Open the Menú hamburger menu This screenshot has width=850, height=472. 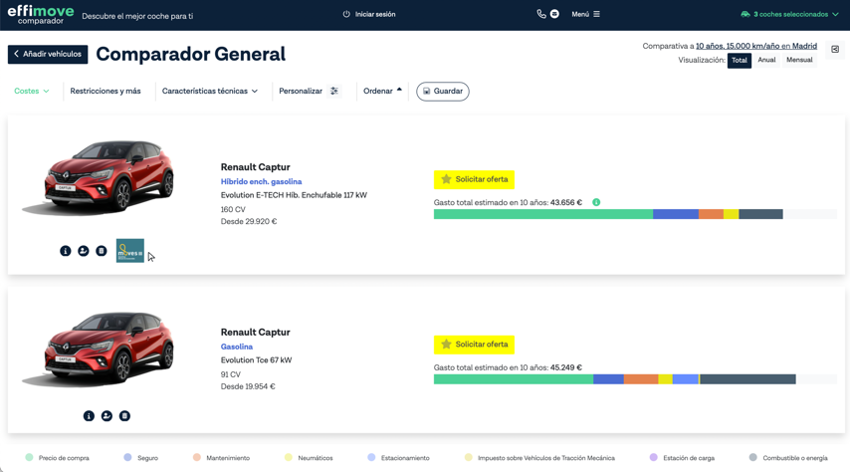pyautogui.click(x=586, y=15)
